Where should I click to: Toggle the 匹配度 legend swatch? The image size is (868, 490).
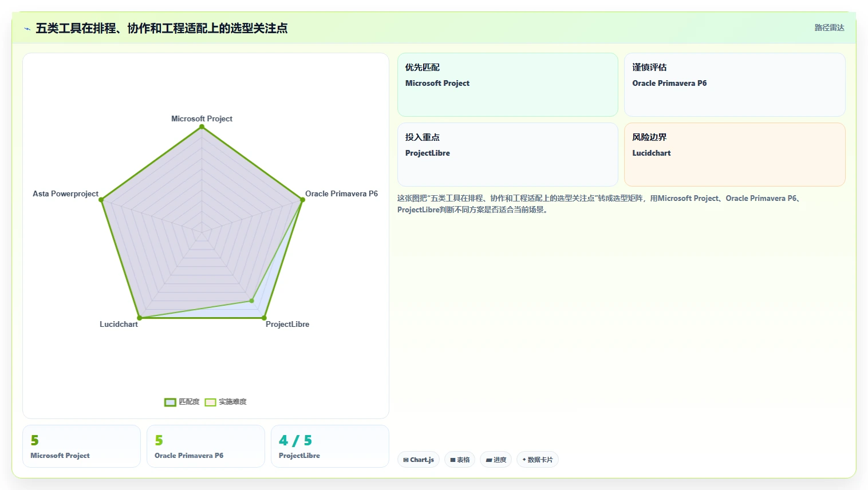[170, 402]
